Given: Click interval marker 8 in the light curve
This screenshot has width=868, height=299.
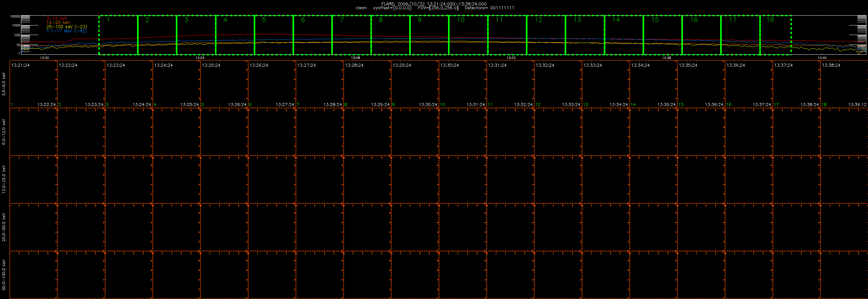Looking at the screenshot, I should pos(380,20).
